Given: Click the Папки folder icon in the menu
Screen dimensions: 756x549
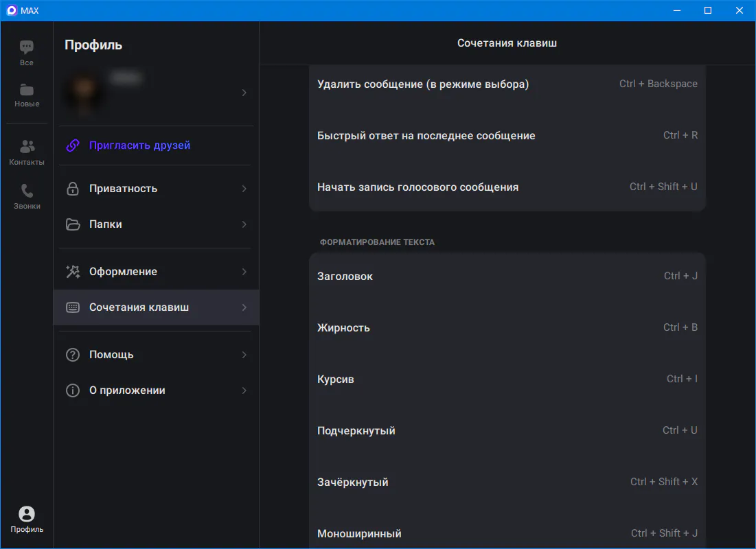Looking at the screenshot, I should pyautogui.click(x=73, y=224).
